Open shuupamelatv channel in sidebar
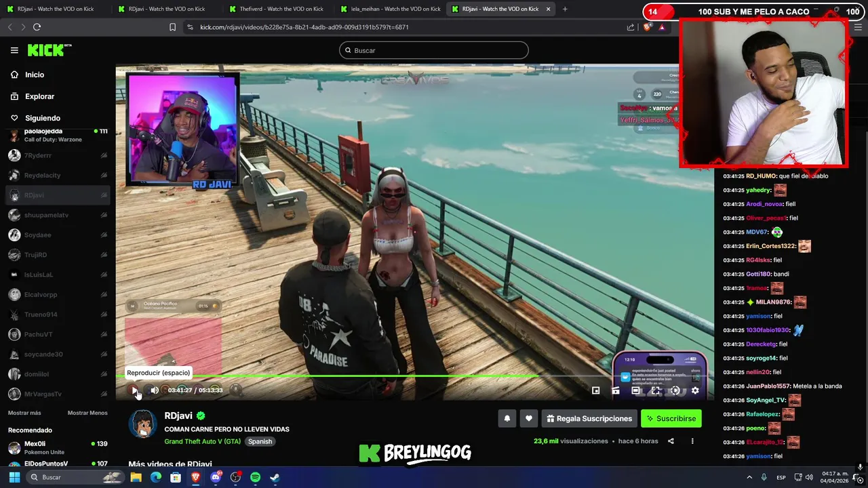The height and width of the screenshot is (488, 868). [58, 215]
